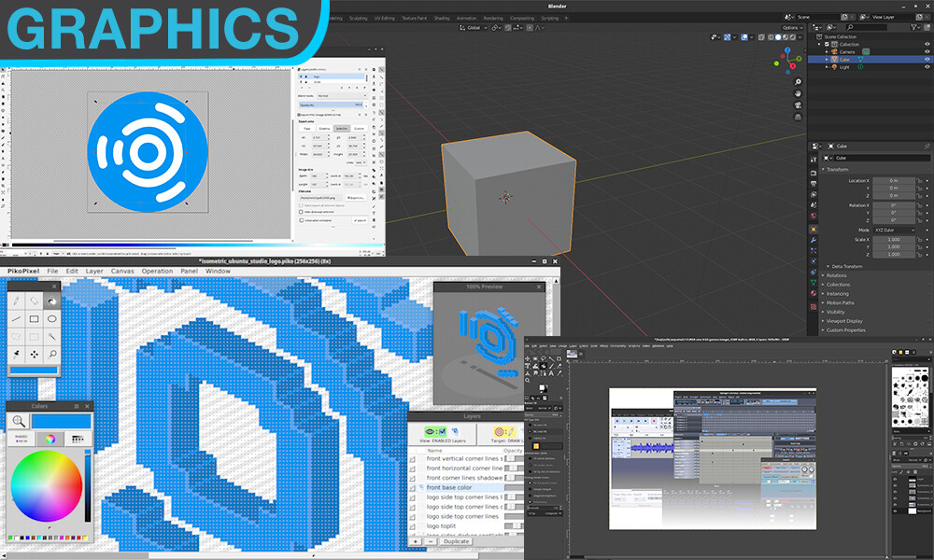The height and width of the screenshot is (560, 934).
Task: Toggle checkbox for front base color layer
Action: [414, 488]
